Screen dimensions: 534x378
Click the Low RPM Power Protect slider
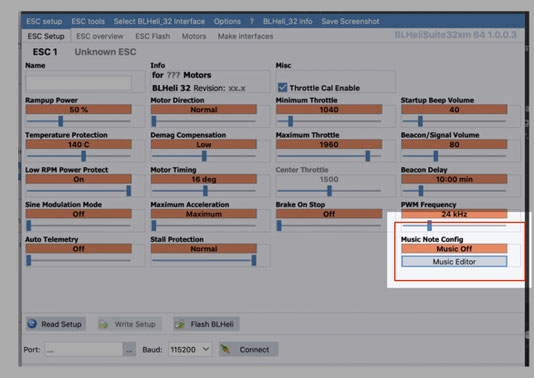coord(79,191)
